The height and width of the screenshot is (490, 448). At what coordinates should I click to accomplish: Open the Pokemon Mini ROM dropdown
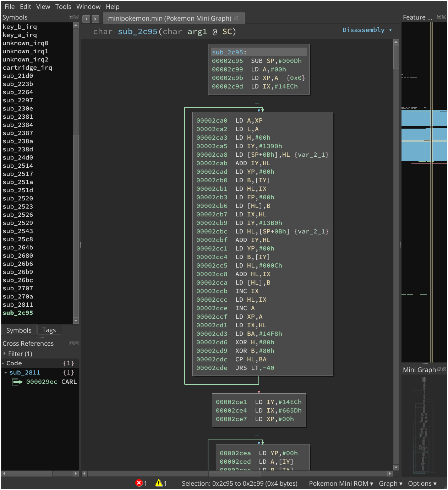click(341, 484)
